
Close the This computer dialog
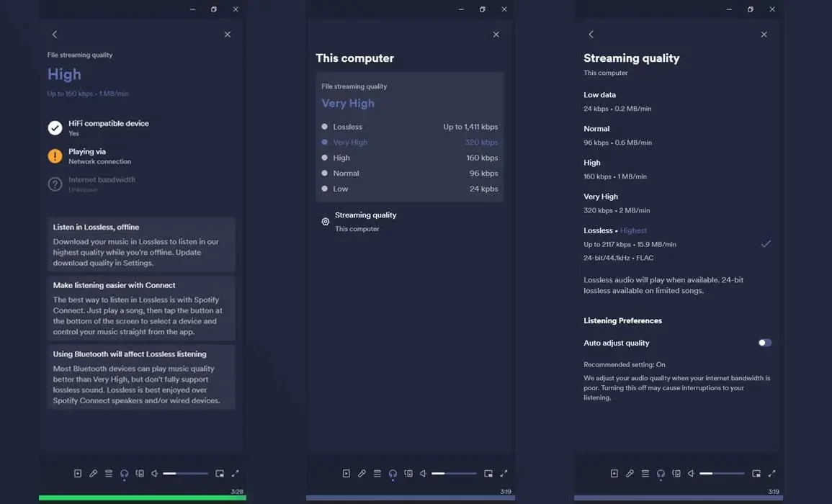(x=496, y=34)
